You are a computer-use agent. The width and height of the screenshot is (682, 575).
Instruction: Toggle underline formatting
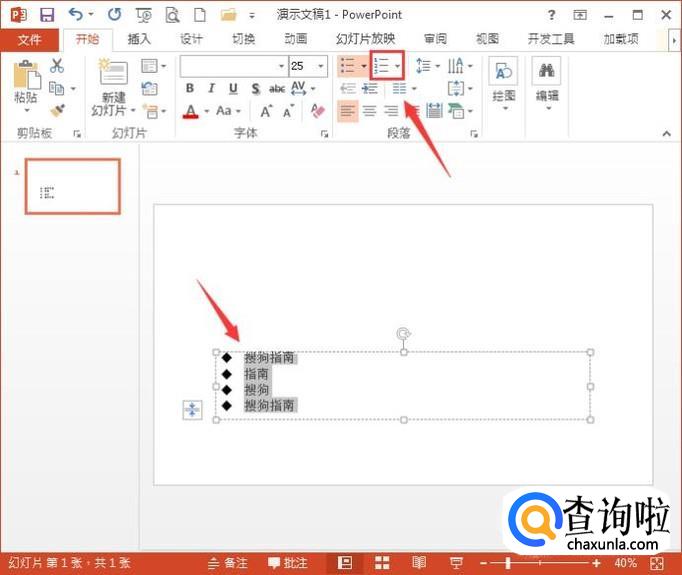233,89
